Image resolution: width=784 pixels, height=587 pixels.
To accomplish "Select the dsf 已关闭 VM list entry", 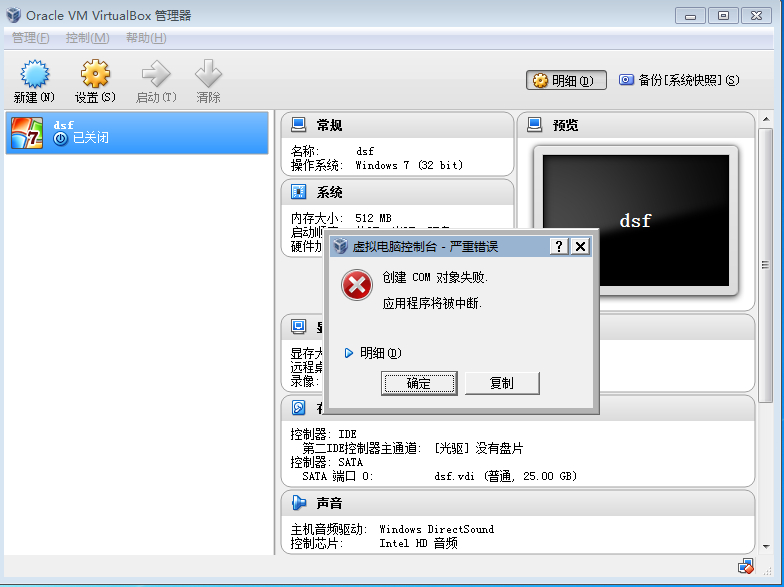I will 137,133.
